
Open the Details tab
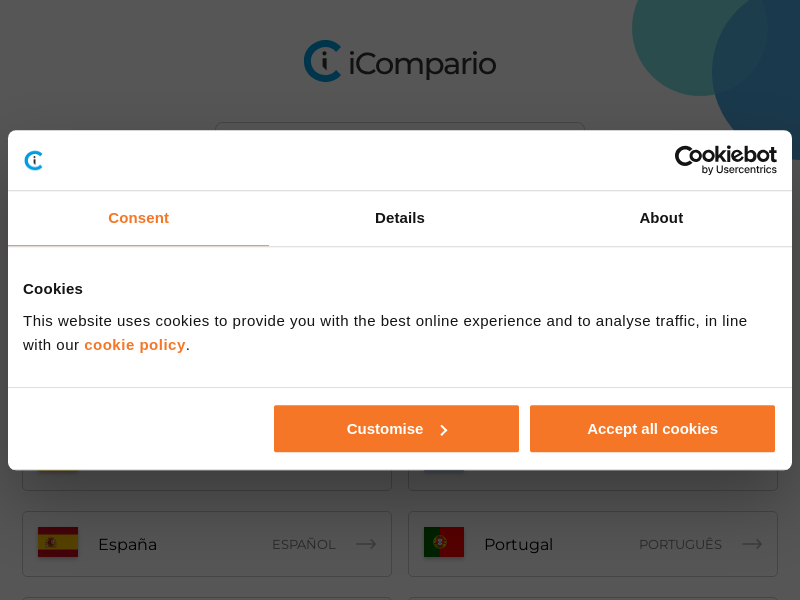[400, 218]
